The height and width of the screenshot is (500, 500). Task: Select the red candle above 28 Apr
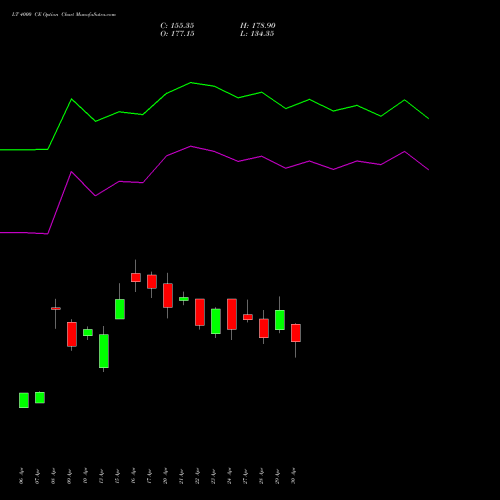pyautogui.click(x=264, y=328)
